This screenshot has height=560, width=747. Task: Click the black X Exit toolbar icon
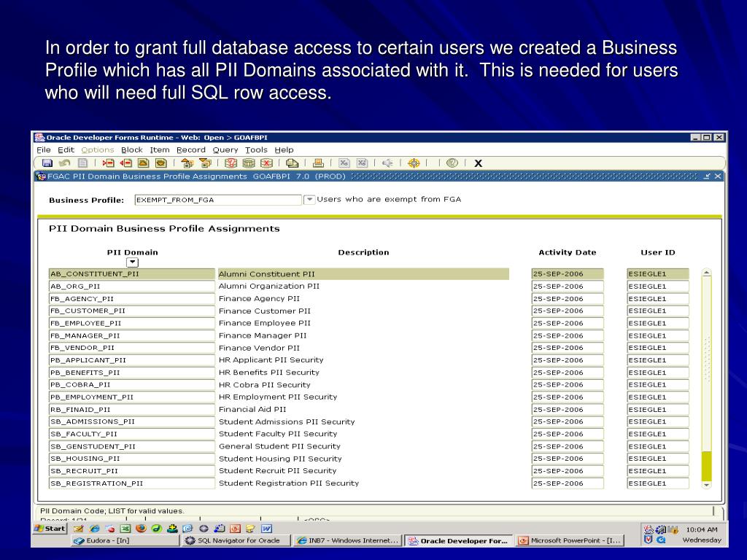click(479, 163)
